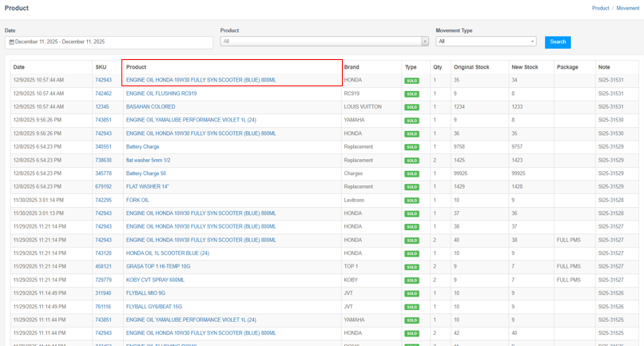Screen dimensions: 644x346
Task: Open GRASA TOP 1 HI-TEMP 10G link
Action: click(x=158, y=267)
